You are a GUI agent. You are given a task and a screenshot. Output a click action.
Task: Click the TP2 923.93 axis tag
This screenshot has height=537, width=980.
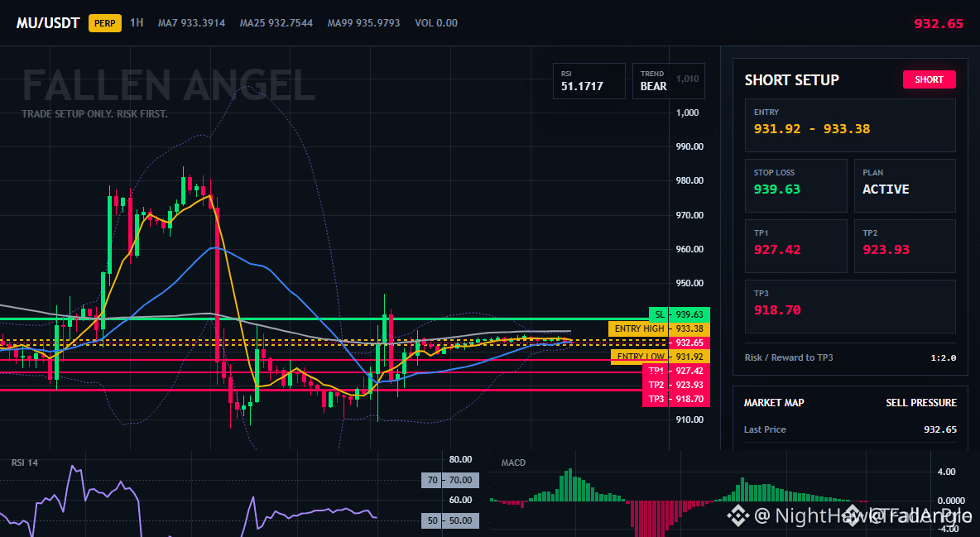click(676, 385)
